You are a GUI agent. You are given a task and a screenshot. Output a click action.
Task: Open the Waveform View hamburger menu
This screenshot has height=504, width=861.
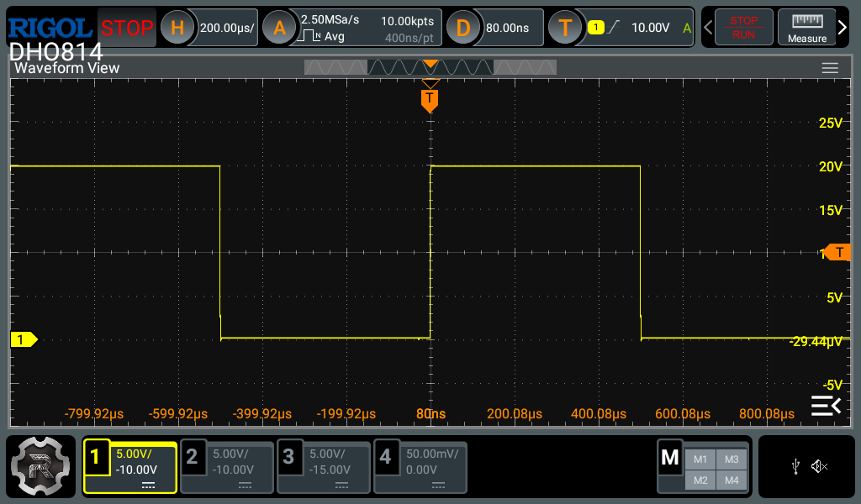coord(830,68)
